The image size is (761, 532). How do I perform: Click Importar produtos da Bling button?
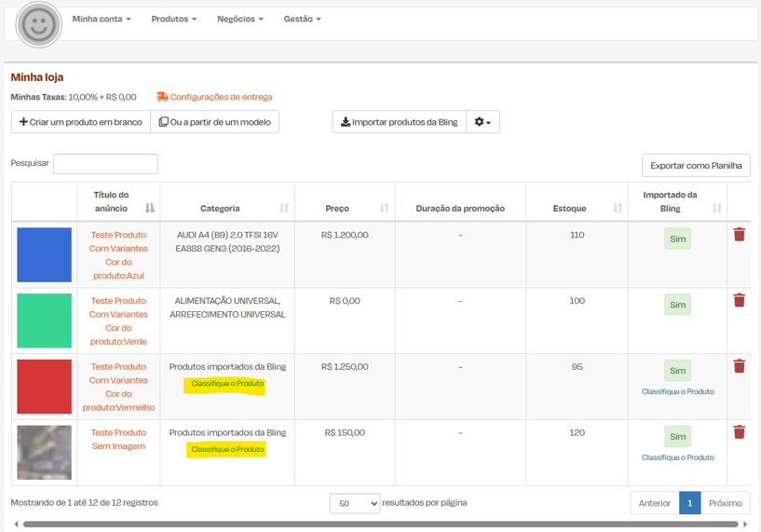point(399,122)
